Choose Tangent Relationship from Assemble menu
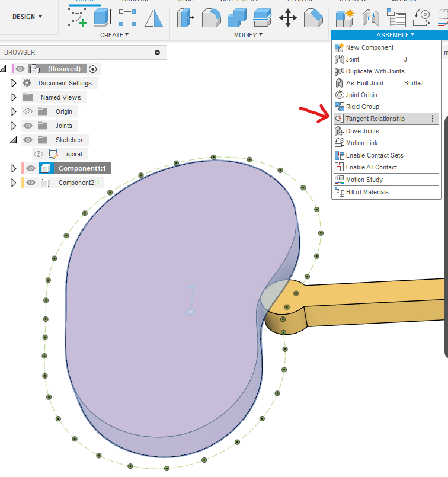 click(x=375, y=119)
